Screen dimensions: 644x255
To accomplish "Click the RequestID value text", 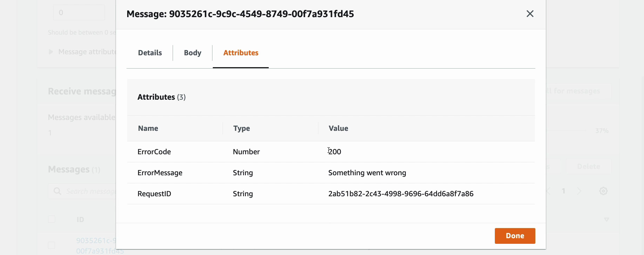I will 401,194.
